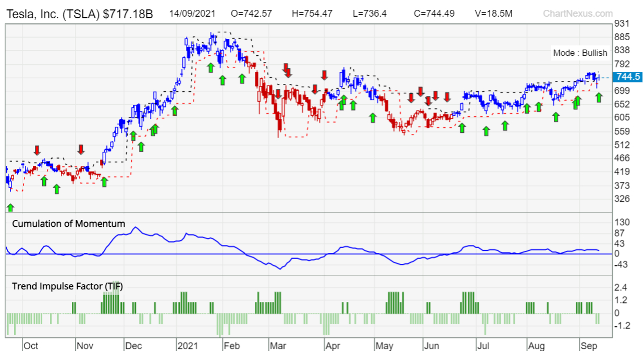This screenshot has width=644, height=354.
Task: Click the Cumulation of Momentum panel label
Action: pos(68,224)
